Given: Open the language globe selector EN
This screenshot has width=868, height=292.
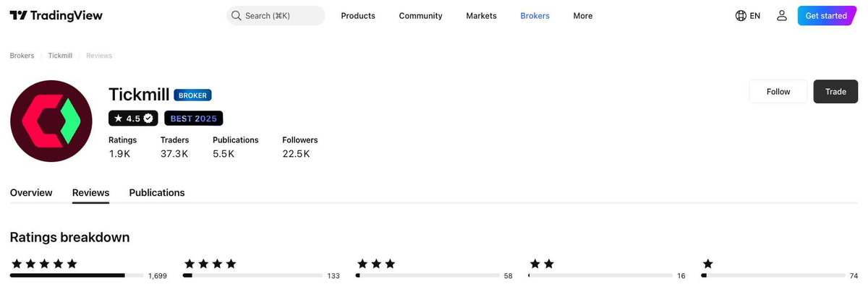Looking at the screenshot, I should click(x=747, y=16).
